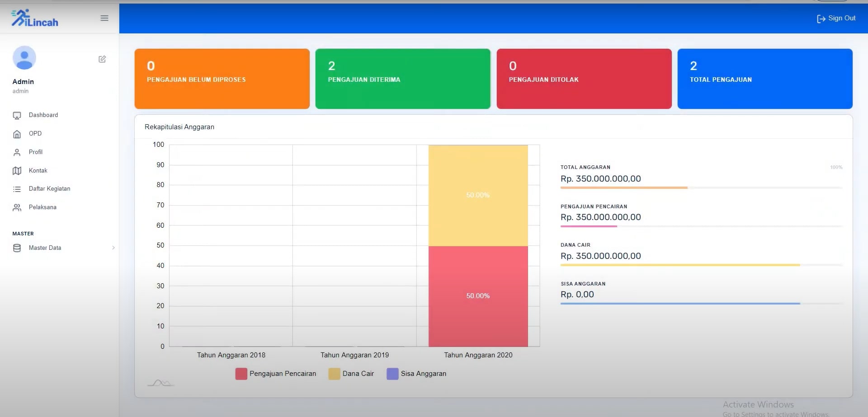This screenshot has width=868, height=417.
Task: Click the OPD home icon
Action: click(17, 134)
